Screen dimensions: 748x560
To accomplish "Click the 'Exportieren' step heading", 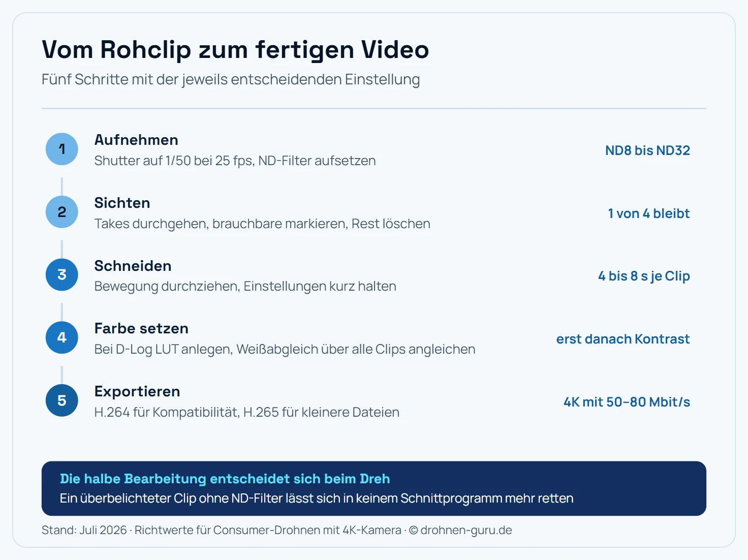I will pos(137,391).
